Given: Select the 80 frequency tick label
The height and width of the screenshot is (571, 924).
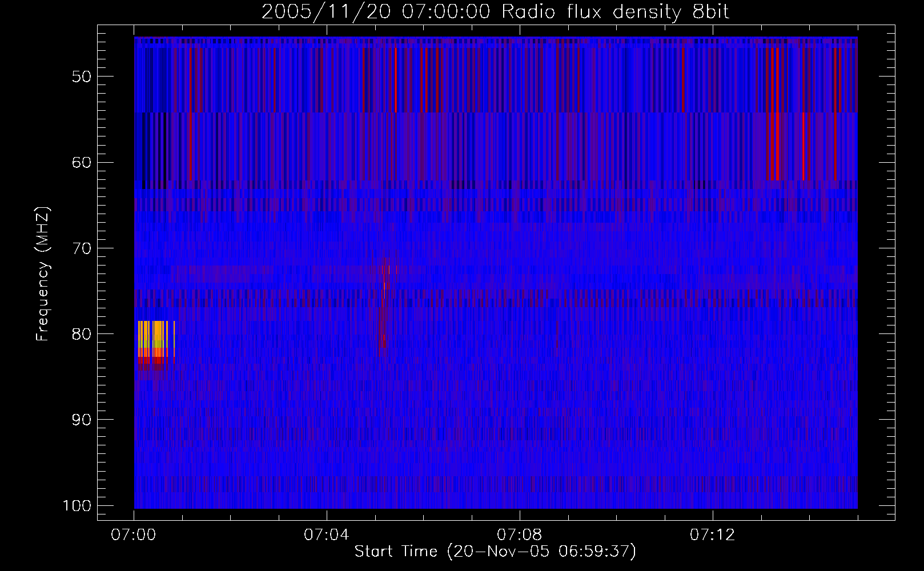Looking at the screenshot, I should (82, 334).
